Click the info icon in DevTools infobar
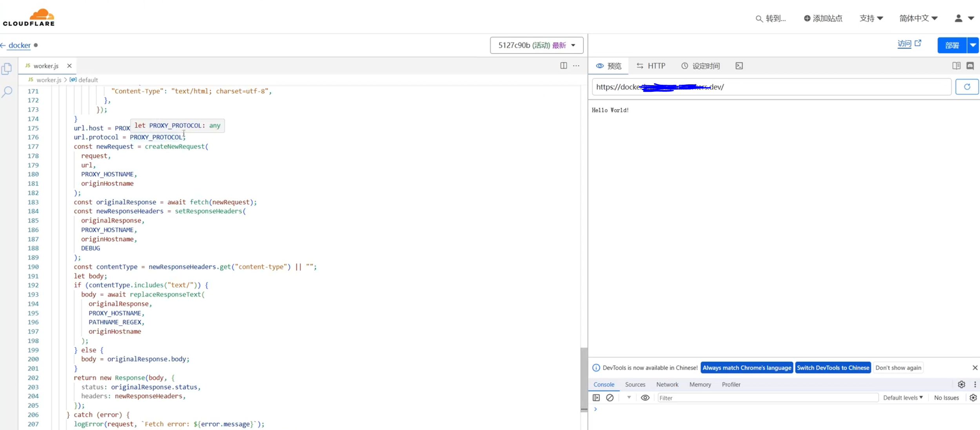 [x=596, y=368]
